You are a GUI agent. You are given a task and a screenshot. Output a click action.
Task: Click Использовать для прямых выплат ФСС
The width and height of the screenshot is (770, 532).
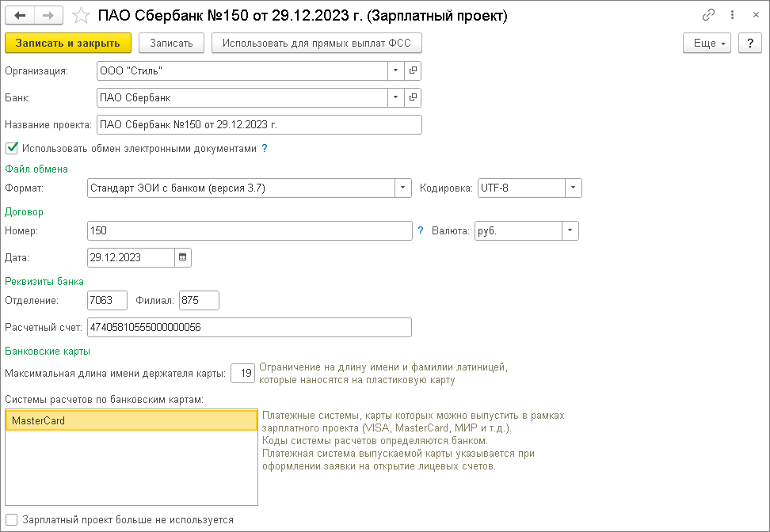point(316,43)
